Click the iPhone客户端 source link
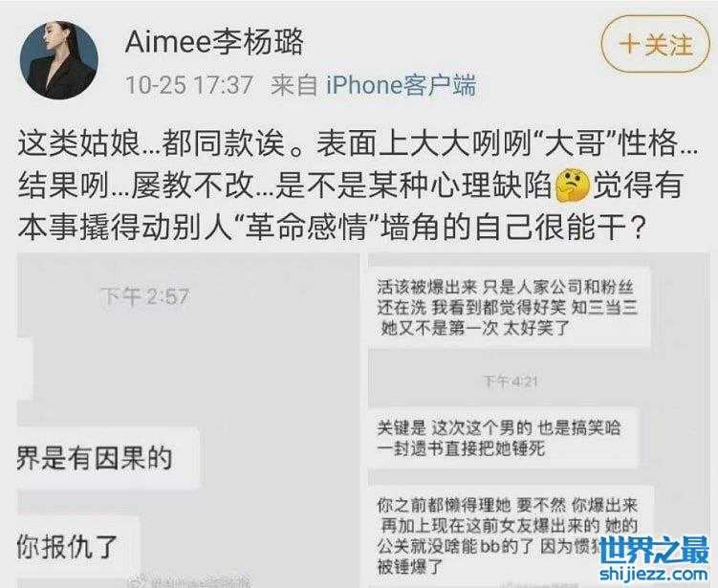This screenshot has height=588, width=718. (x=401, y=85)
